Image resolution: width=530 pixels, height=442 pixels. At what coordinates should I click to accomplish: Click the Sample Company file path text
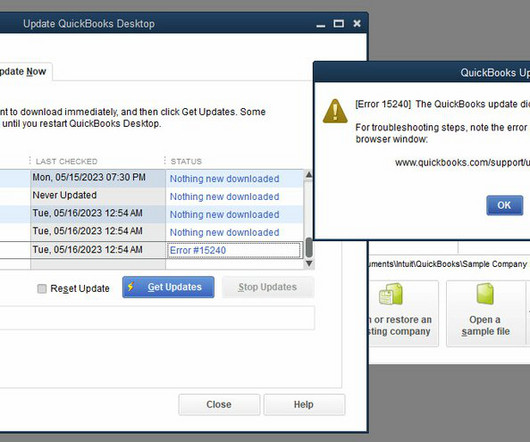pos(449,264)
